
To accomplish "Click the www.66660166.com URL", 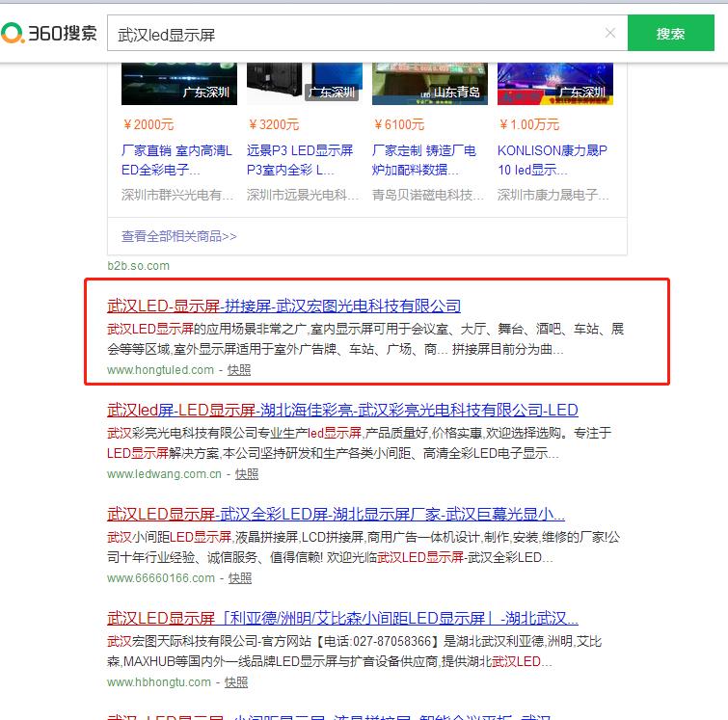I will click(161, 578).
